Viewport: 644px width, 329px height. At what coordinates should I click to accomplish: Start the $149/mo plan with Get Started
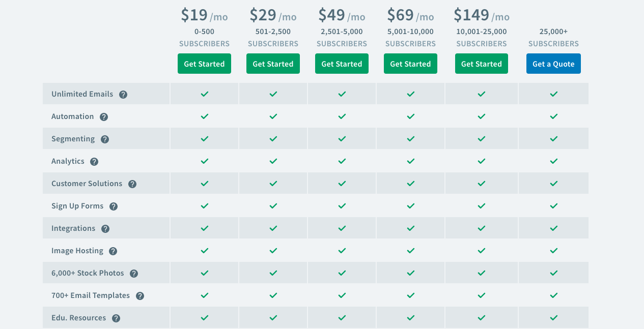point(482,64)
